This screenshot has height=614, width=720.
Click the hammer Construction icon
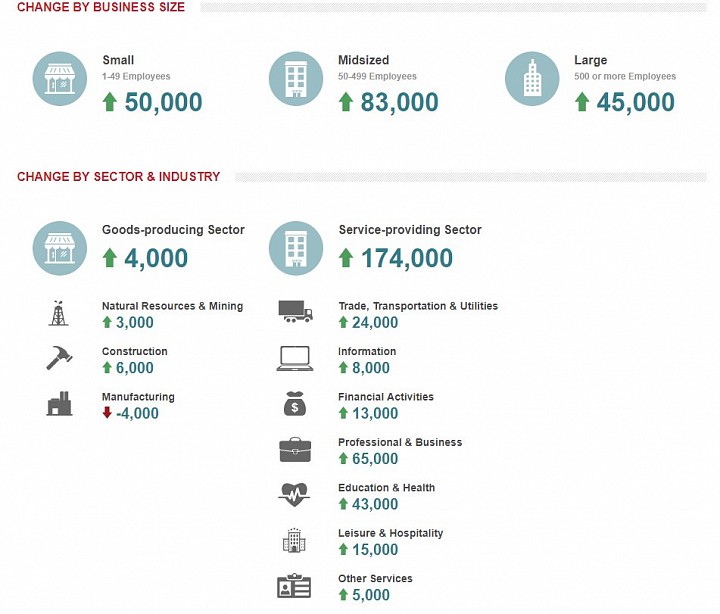(x=59, y=358)
